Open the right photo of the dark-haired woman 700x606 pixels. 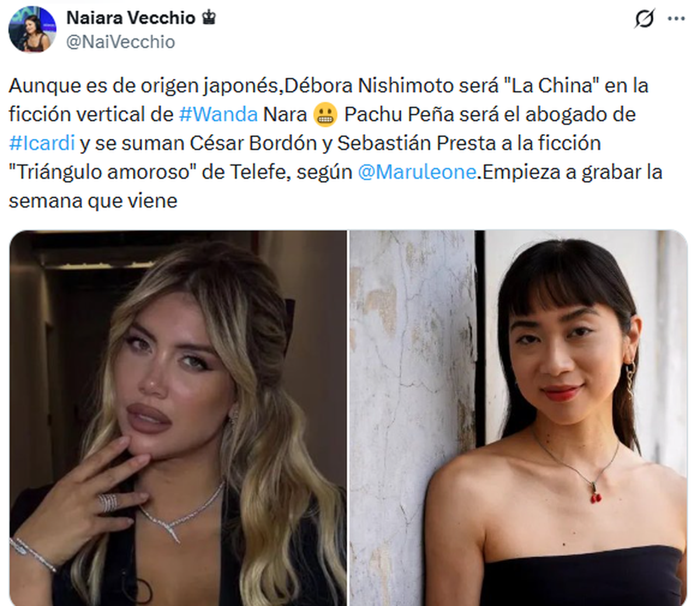pos(519,418)
